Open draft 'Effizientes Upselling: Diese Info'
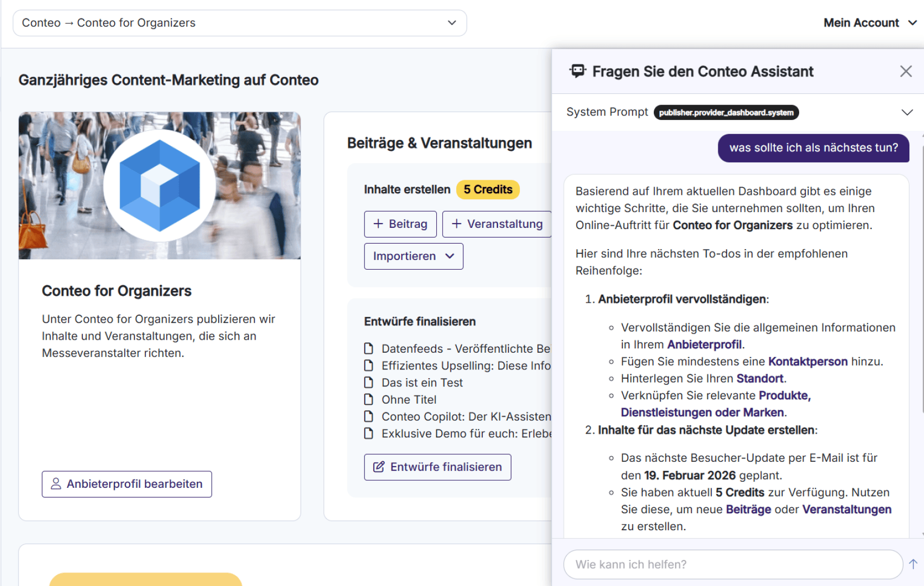Viewport: 924px width, 586px height. [x=466, y=365]
